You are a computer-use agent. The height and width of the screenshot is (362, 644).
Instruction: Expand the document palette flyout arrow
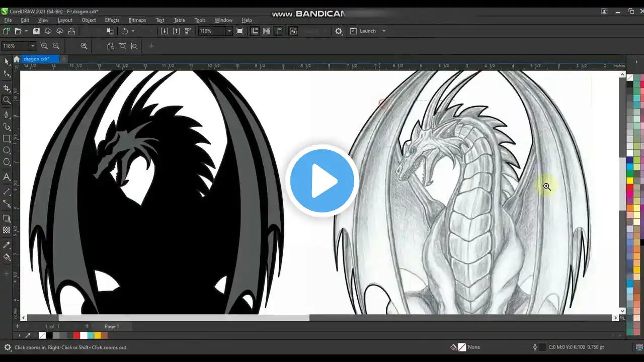point(20,335)
